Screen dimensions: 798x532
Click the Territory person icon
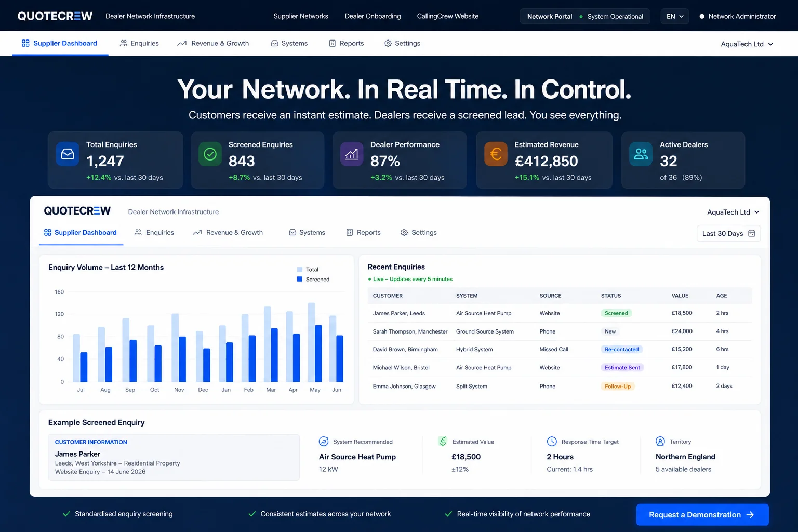pos(660,442)
